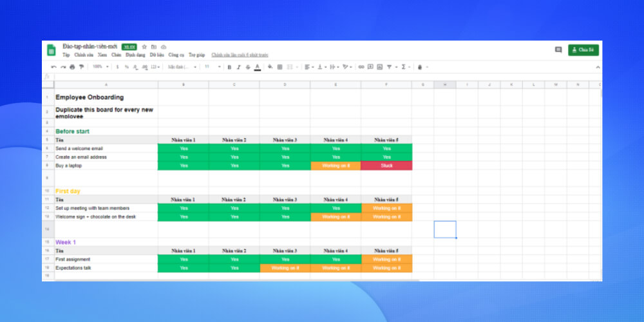Toggle strikethrough formatting
The width and height of the screenshot is (644, 322).
(x=247, y=67)
